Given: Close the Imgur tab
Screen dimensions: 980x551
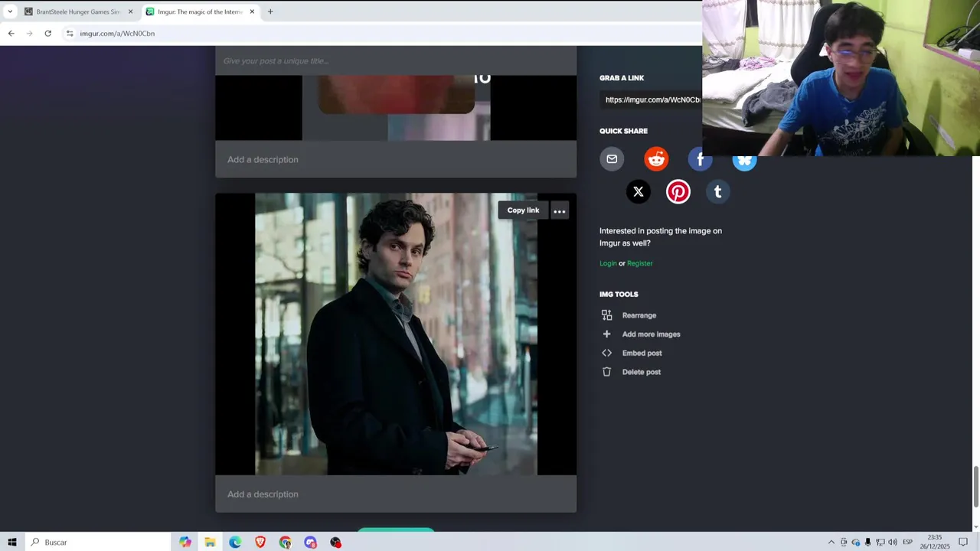Looking at the screenshot, I should click(x=252, y=11).
